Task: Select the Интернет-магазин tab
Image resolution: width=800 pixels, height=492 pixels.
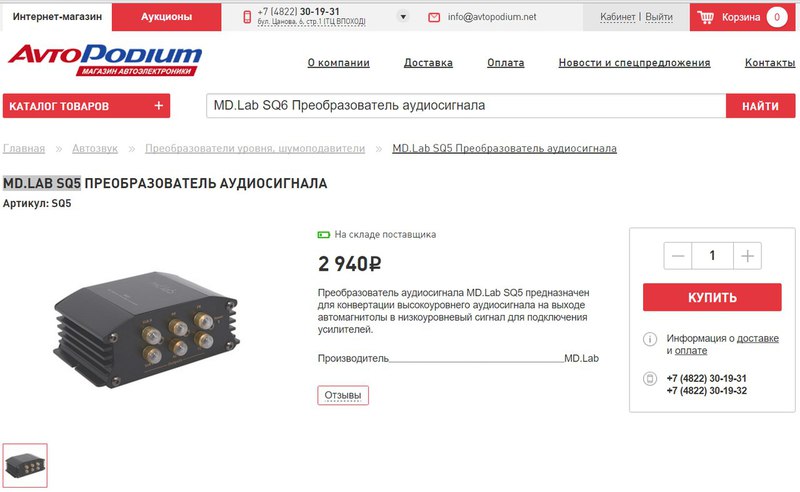Action: 57,17
